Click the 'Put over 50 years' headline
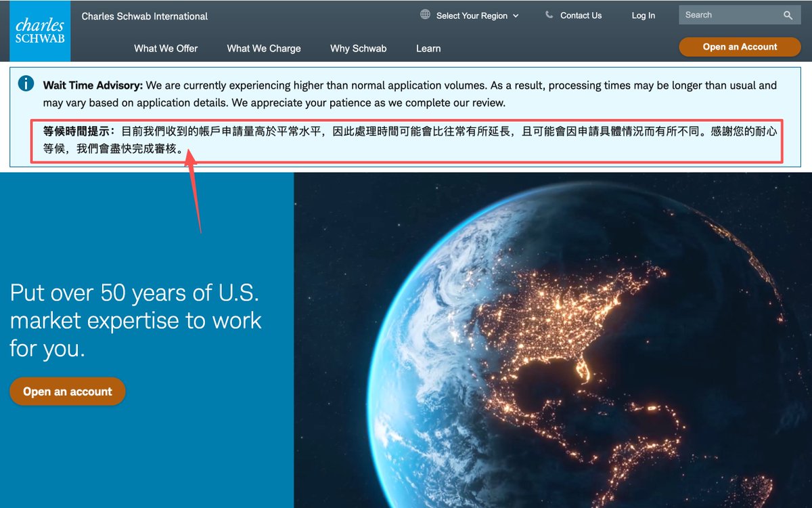The height and width of the screenshot is (508, 812). click(x=135, y=320)
